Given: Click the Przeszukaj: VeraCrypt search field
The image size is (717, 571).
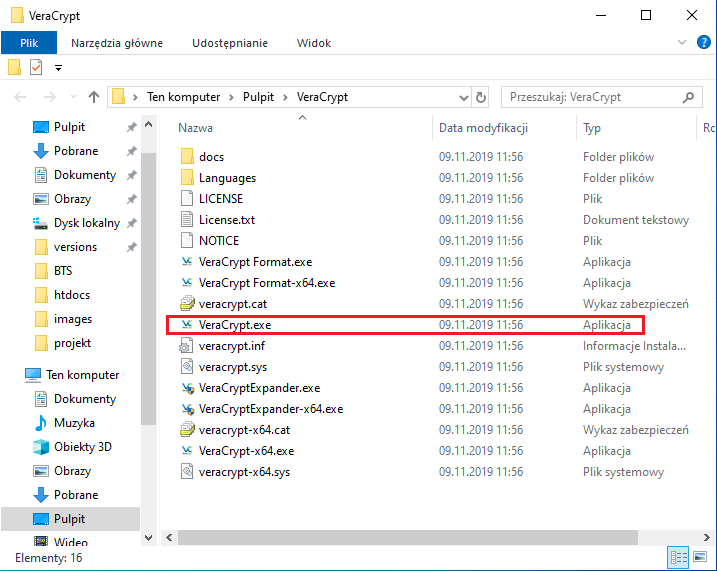Looking at the screenshot, I should click(x=590, y=97).
